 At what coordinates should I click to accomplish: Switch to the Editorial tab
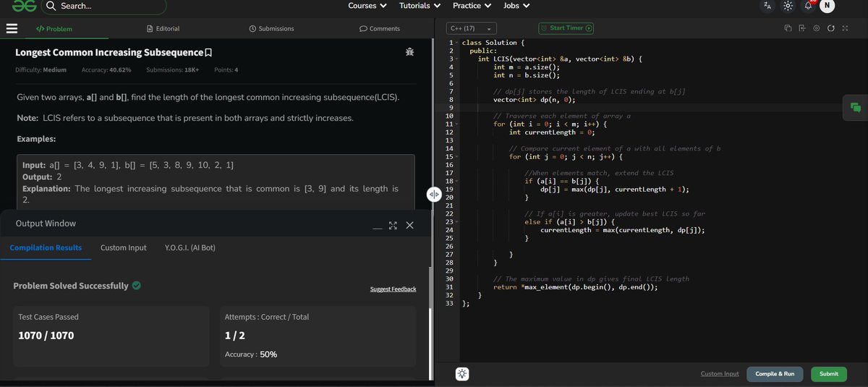[x=163, y=29]
